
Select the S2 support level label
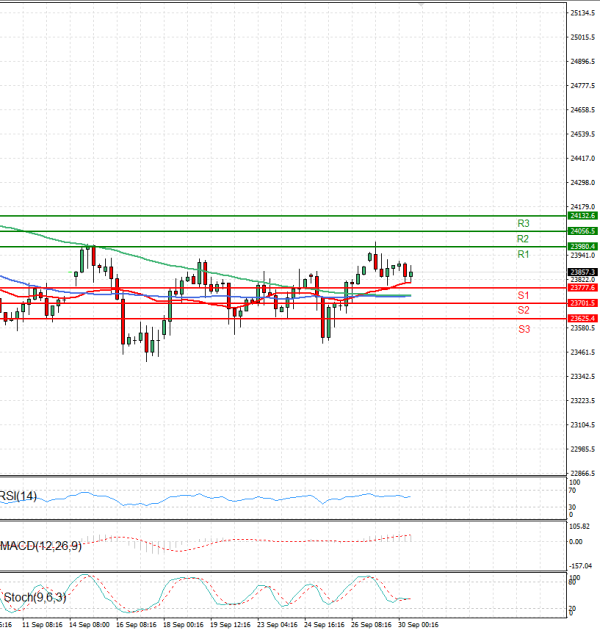click(523, 311)
